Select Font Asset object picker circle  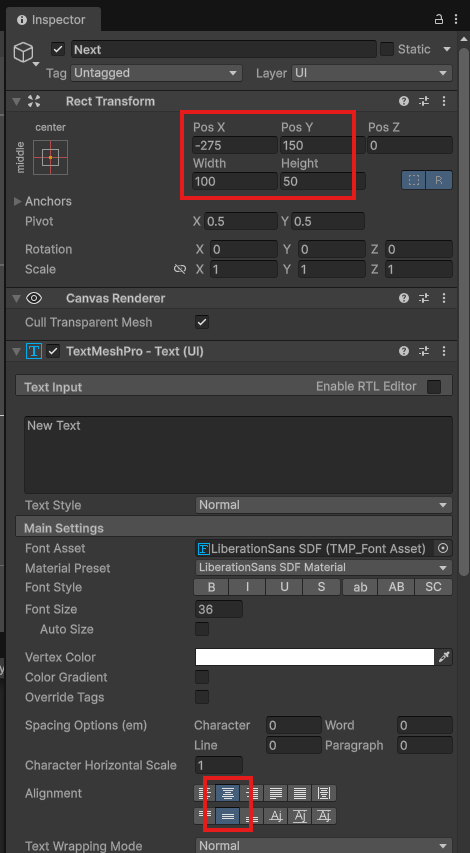[443, 548]
